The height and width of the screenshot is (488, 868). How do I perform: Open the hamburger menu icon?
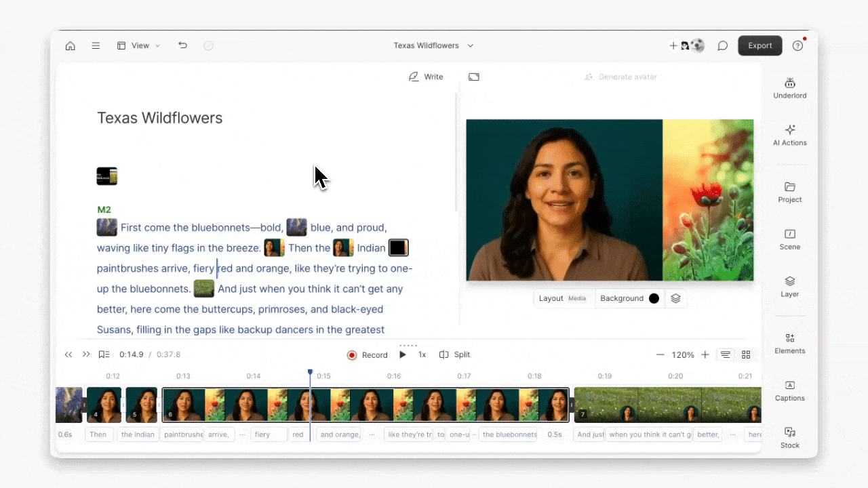coord(96,45)
